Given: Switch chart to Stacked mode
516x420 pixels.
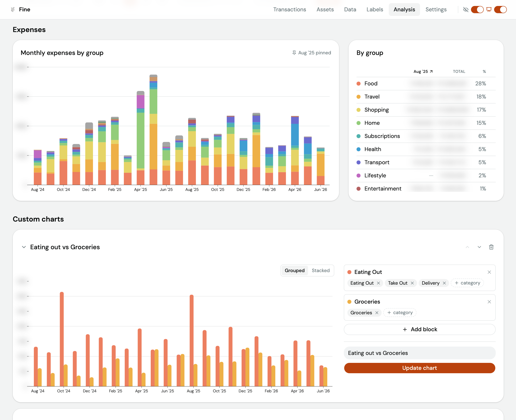Looking at the screenshot, I should tap(321, 271).
